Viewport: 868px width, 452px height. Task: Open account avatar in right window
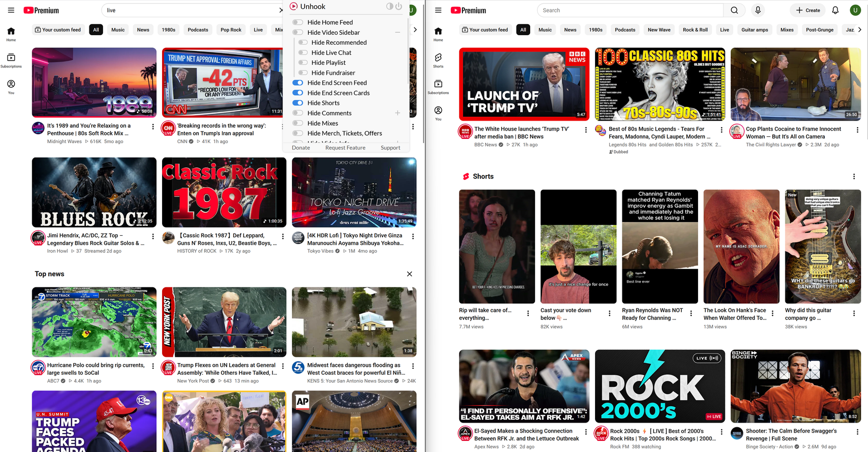click(x=855, y=10)
